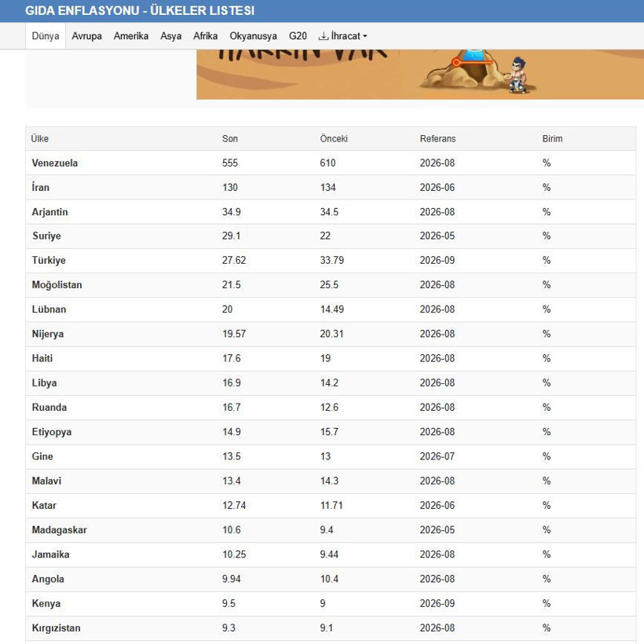The width and height of the screenshot is (644, 644).
Task: Open the Malavi country link
Action: (46, 481)
